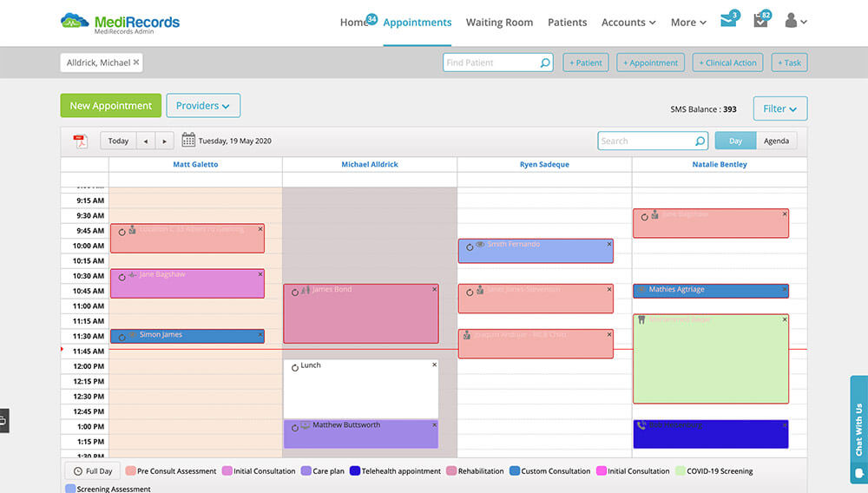The height and width of the screenshot is (493, 868).
Task: Open the Simon James appointment block
Action: 187,336
